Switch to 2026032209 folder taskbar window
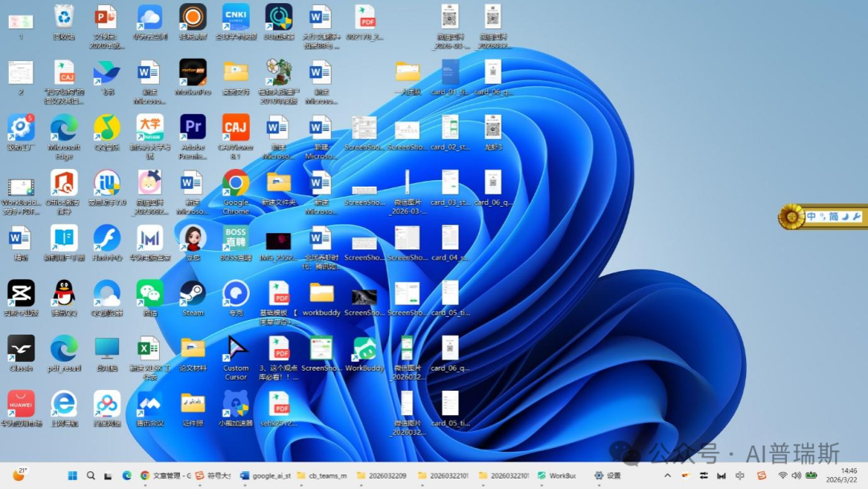 [x=382, y=475]
